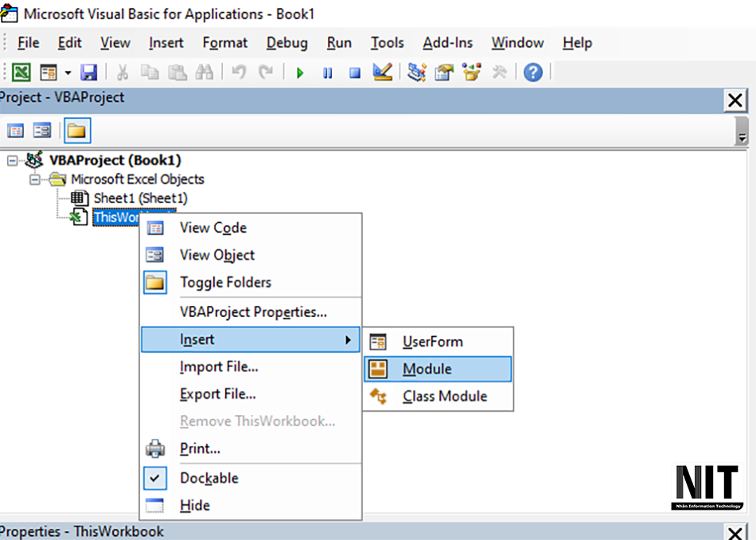Toggle the Dockable checkmark option
The image size is (756, 540).
coord(251,478)
